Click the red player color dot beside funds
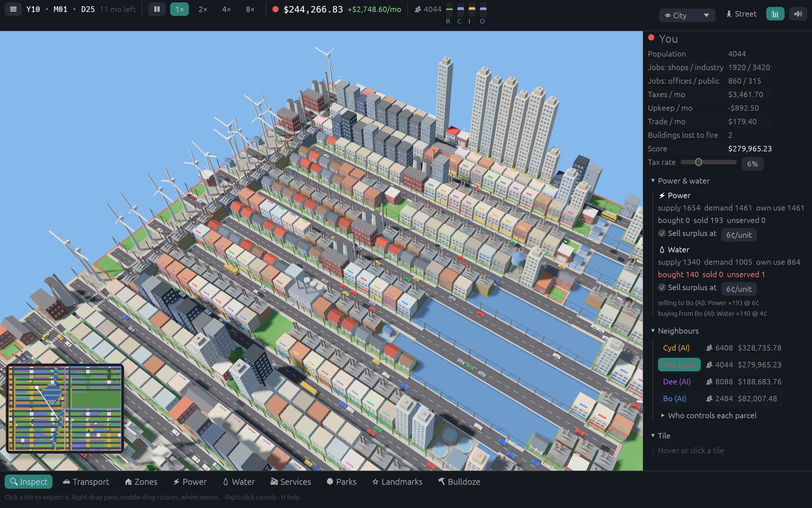Screen dimensions: 812x508 coord(275,9)
